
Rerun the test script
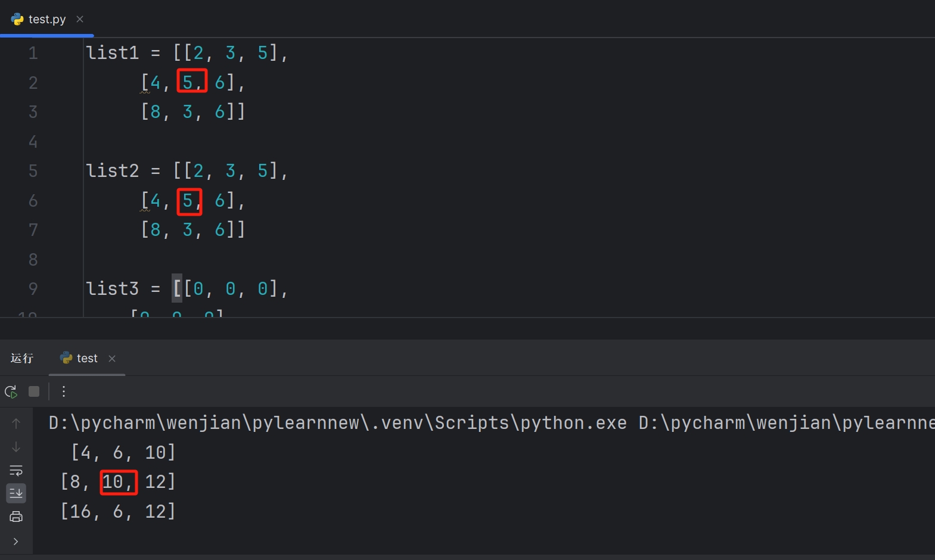pos(11,391)
